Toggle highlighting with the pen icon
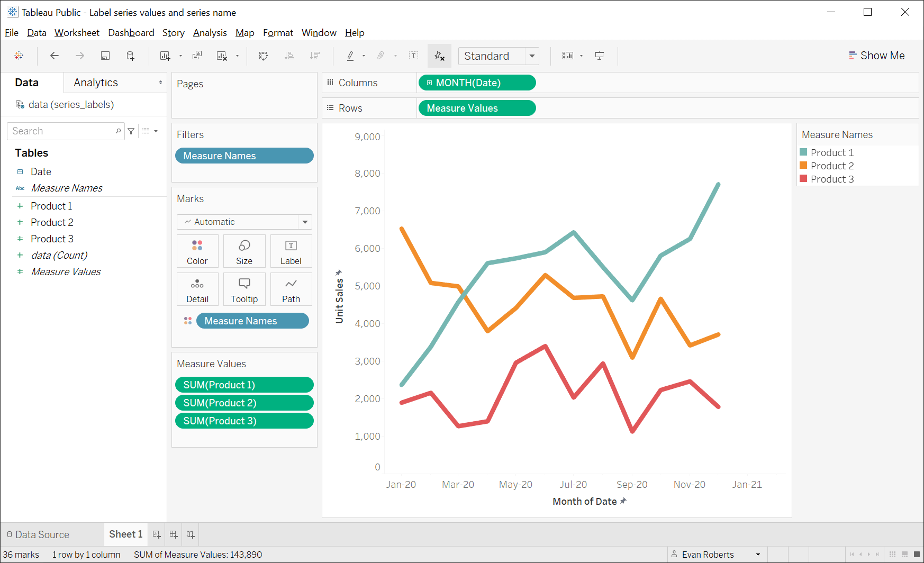Viewport: 924px width, 563px height. coord(350,56)
